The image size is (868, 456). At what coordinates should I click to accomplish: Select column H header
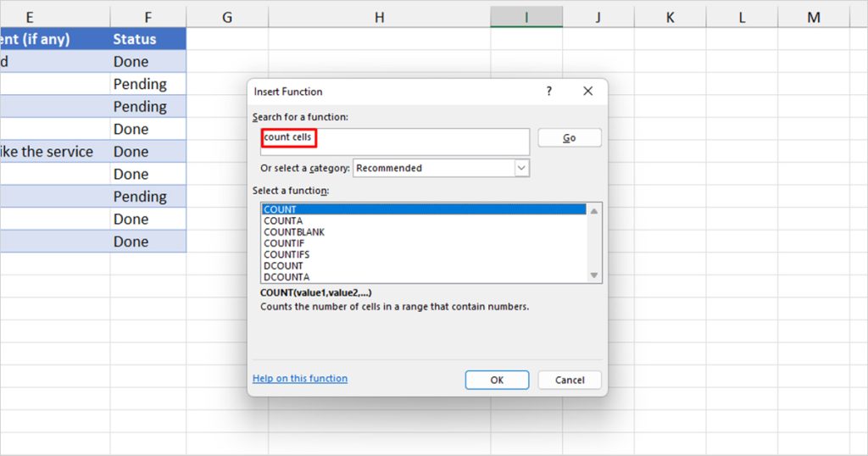click(x=379, y=17)
